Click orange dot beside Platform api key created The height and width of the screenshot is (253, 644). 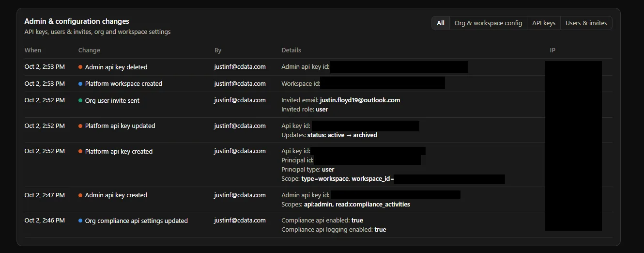pyautogui.click(x=80, y=152)
